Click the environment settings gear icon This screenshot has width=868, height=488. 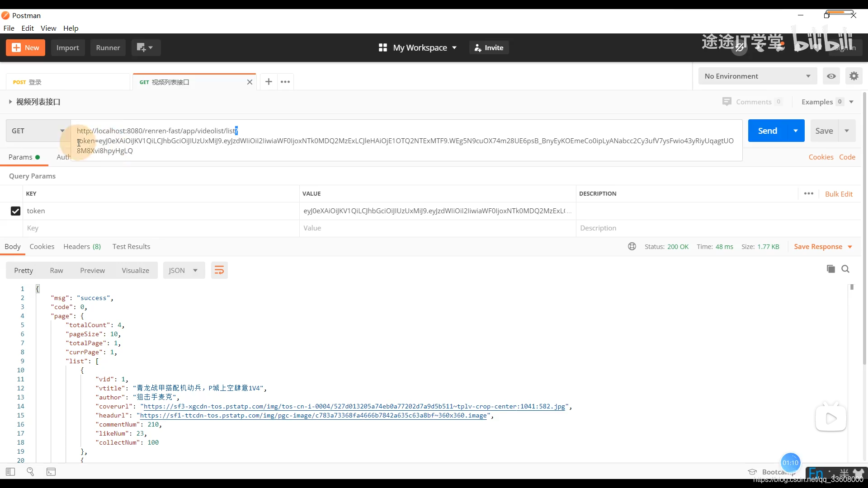[x=854, y=75]
